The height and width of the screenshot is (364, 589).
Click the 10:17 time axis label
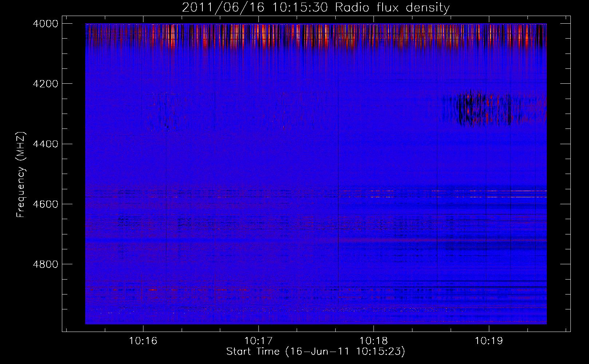click(x=258, y=341)
